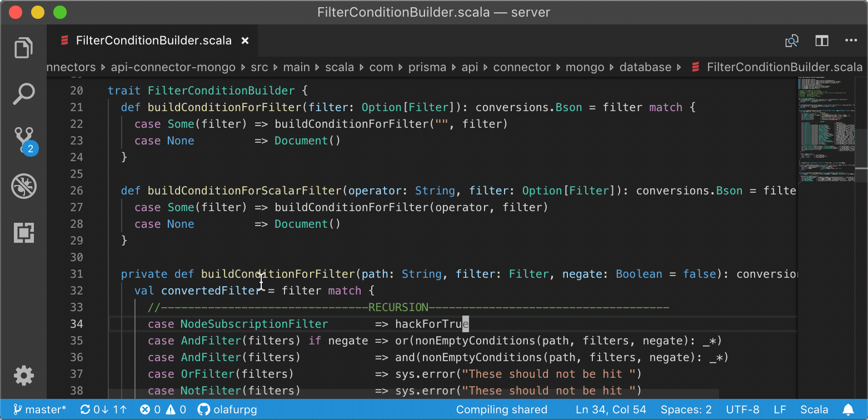The height and width of the screenshot is (420, 868).
Task: Click Document() on line 23
Action: tap(307, 141)
